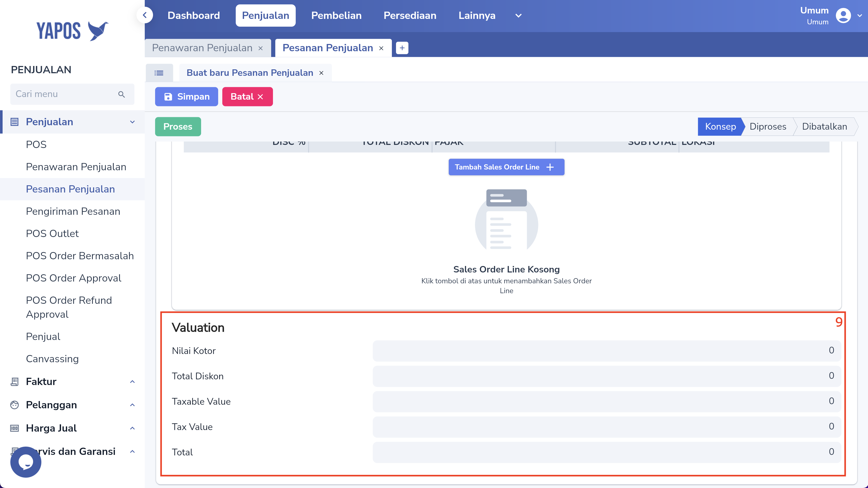This screenshot has height=488, width=868.
Task: Close the Buat baru Pesanan Penjualan tab
Action: (322, 73)
